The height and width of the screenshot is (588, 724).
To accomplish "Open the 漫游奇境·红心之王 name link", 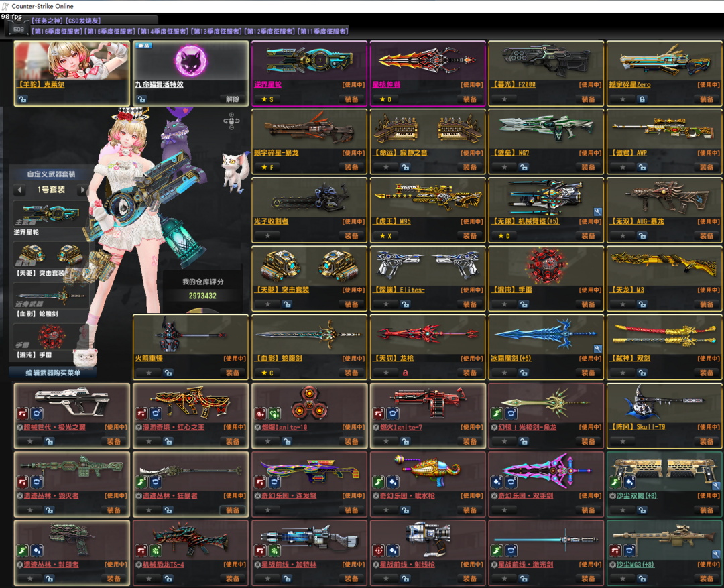I will click(x=173, y=427).
